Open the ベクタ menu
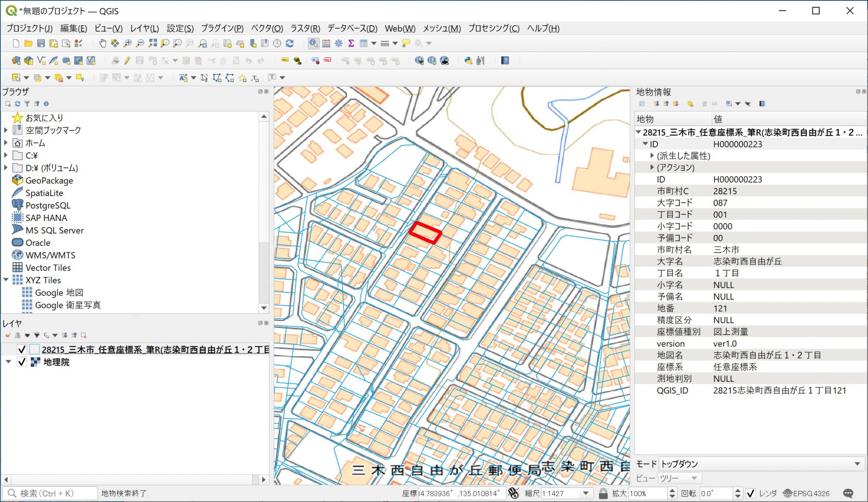 pos(266,28)
